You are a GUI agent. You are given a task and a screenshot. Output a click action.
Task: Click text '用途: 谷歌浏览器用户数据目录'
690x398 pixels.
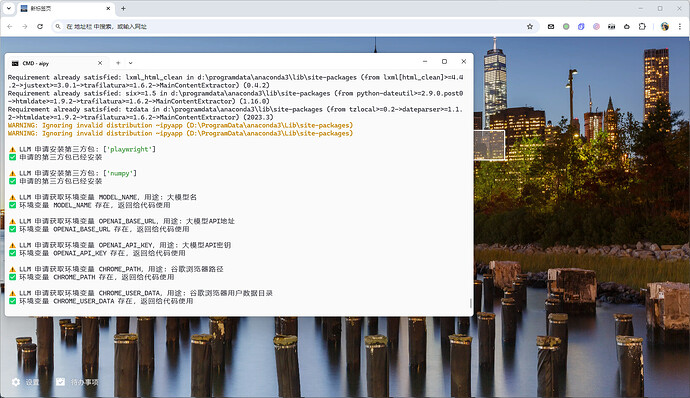pos(220,293)
